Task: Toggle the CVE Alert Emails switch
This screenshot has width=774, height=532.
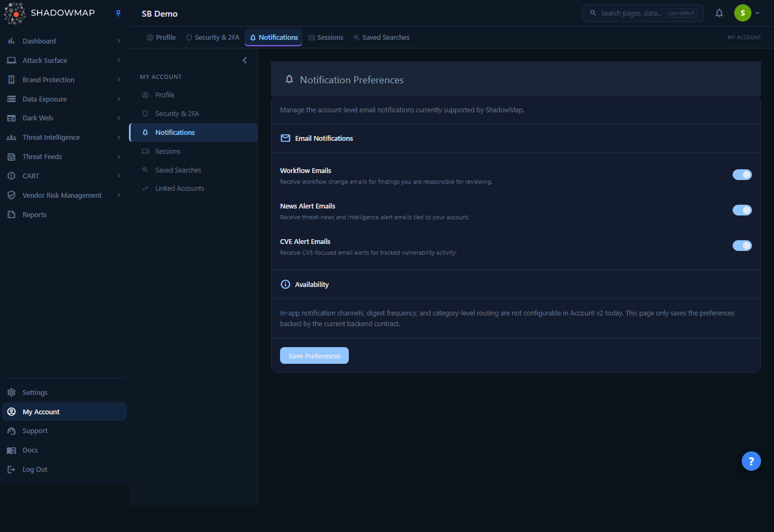Action: (x=742, y=246)
